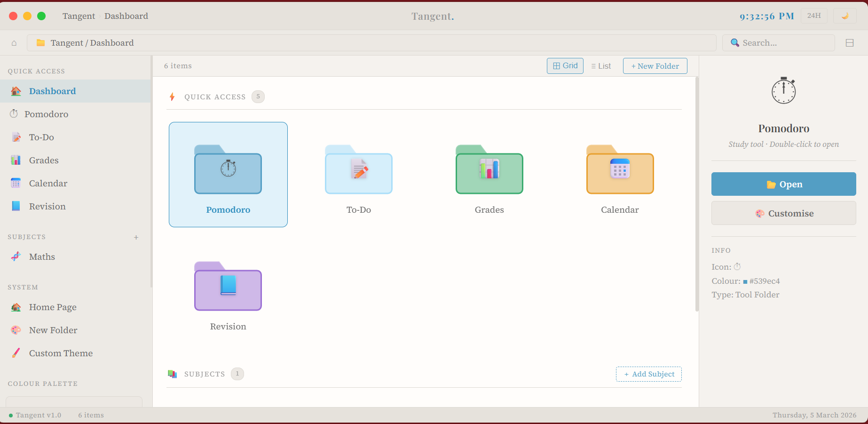Click the #539ec4 colour swatch
Image resolution: width=868 pixels, height=424 pixels.
(x=745, y=281)
